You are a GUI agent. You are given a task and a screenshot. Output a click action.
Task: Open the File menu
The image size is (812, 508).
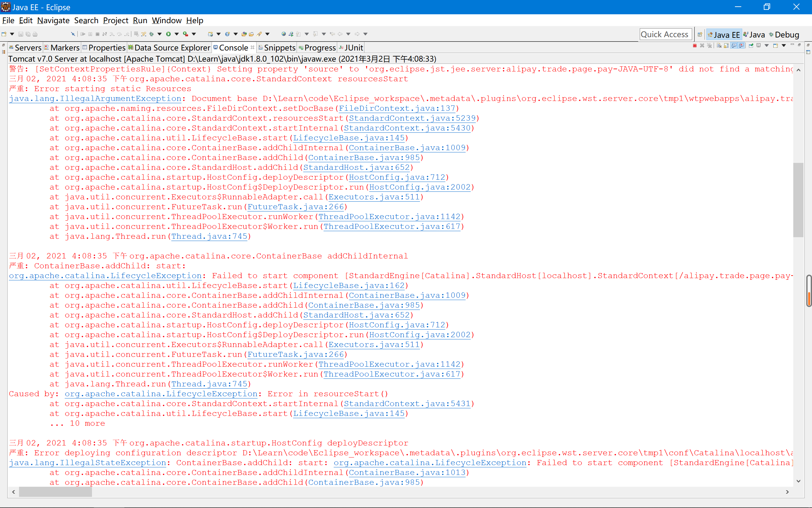point(8,21)
